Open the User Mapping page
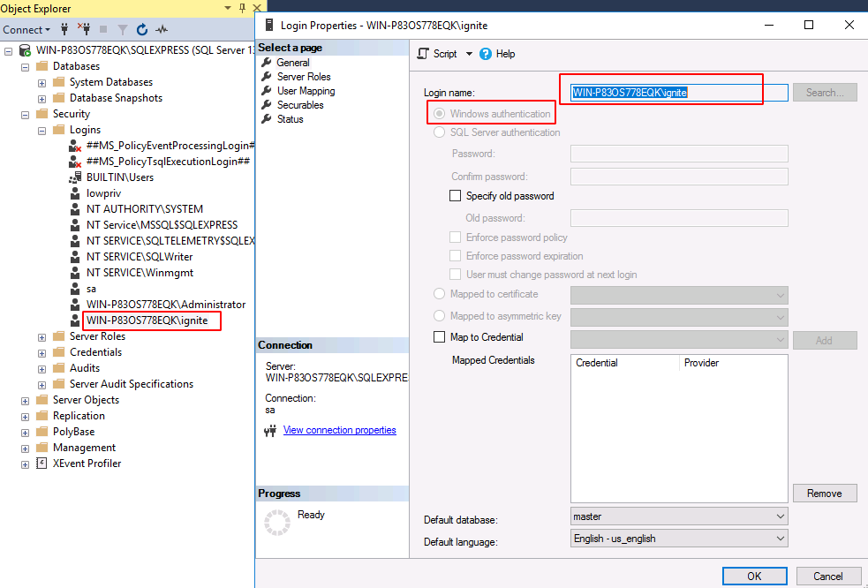This screenshot has height=588, width=868. (x=306, y=91)
